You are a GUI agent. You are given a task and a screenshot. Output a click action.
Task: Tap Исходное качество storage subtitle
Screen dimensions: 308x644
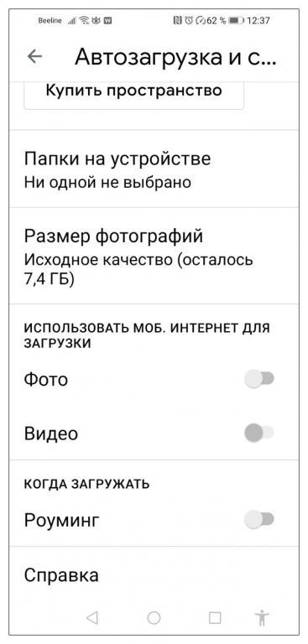point(138,269)
